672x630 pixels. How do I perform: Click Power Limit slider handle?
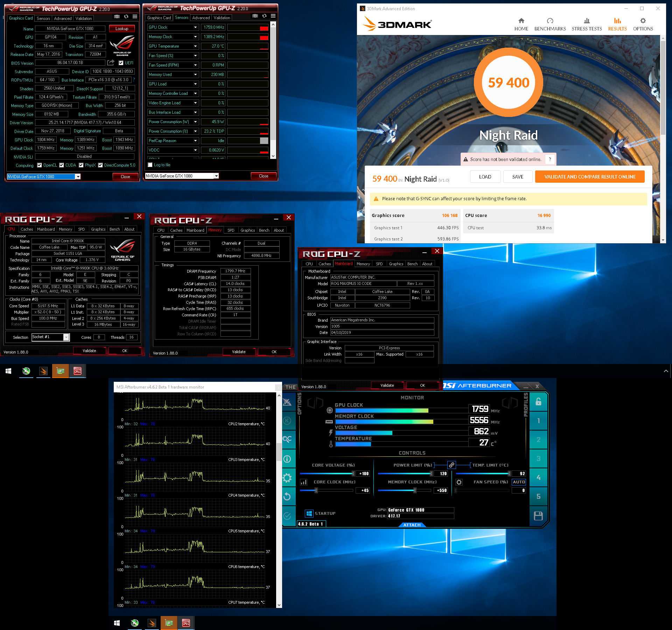click(431, 474)
